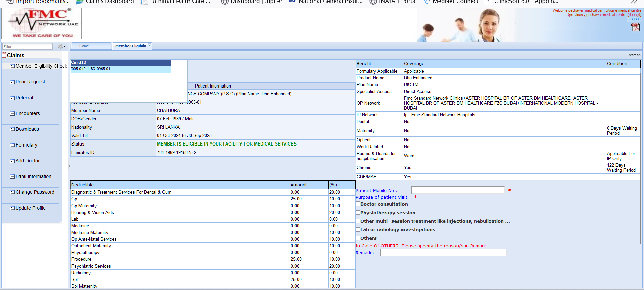Open the filter settings gear dropdown

tap(61, 47)
